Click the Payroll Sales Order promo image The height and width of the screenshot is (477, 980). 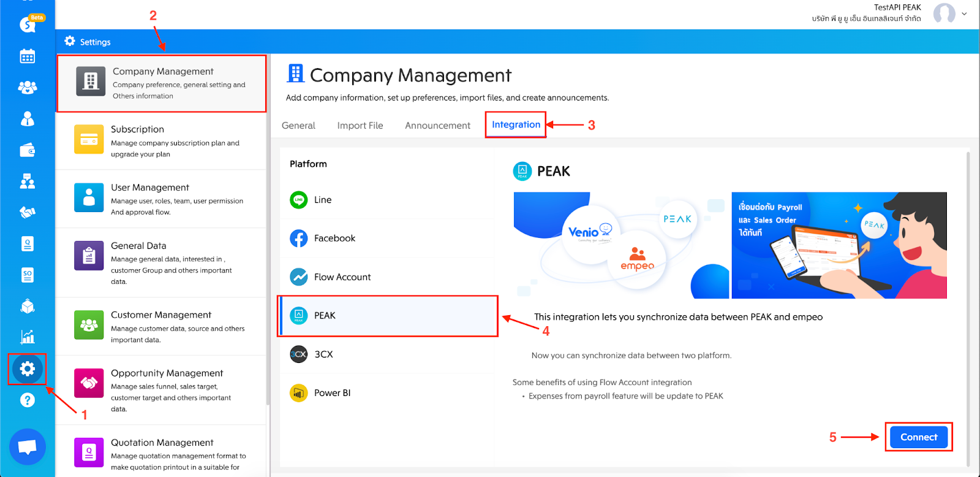tap(839, 245)
